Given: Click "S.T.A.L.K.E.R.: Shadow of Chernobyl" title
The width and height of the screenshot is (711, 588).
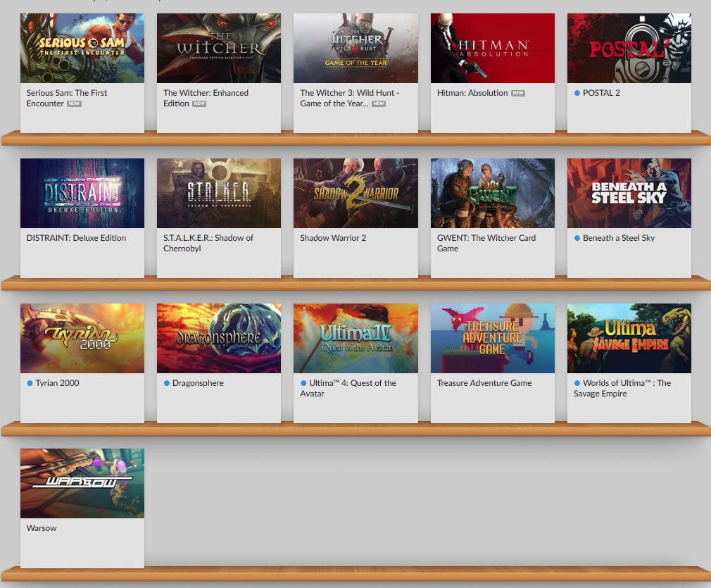Looking at the screenshot, I should [208, 243].
